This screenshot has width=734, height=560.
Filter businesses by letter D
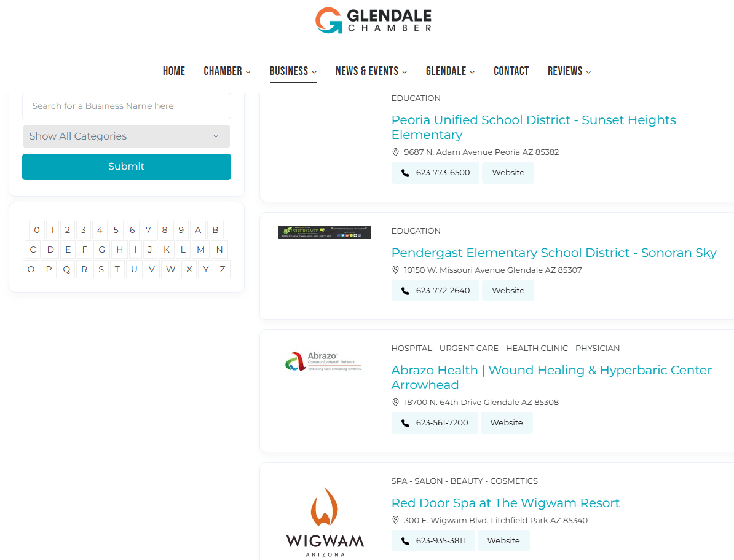50,250
